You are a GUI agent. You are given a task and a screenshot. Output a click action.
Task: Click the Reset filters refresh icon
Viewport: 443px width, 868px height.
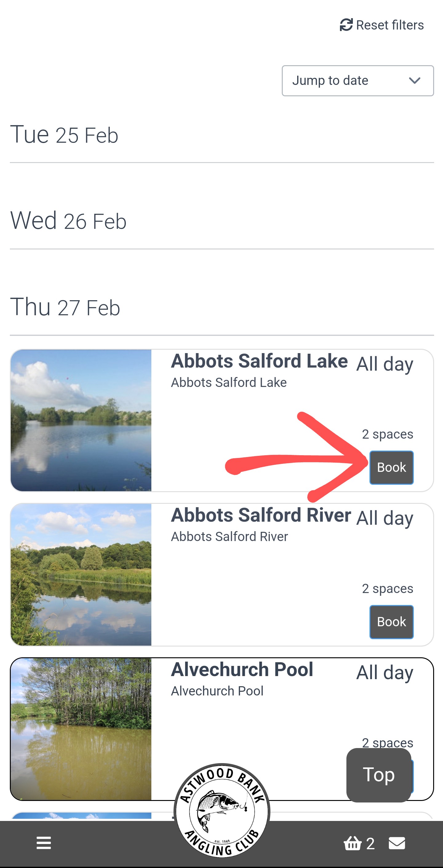pyautogui.click(x=346, y=25)
